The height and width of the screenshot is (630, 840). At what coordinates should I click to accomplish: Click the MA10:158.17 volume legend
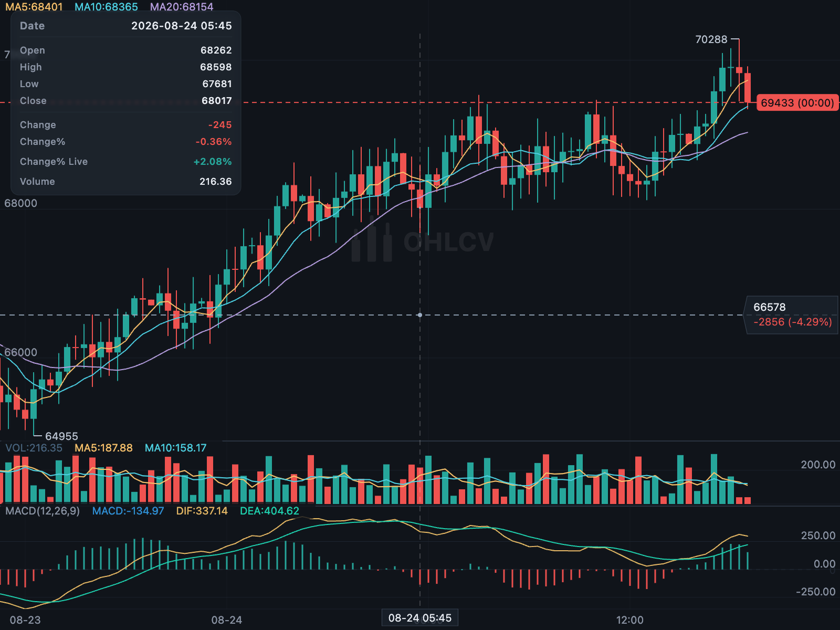[x=175, y=448]
